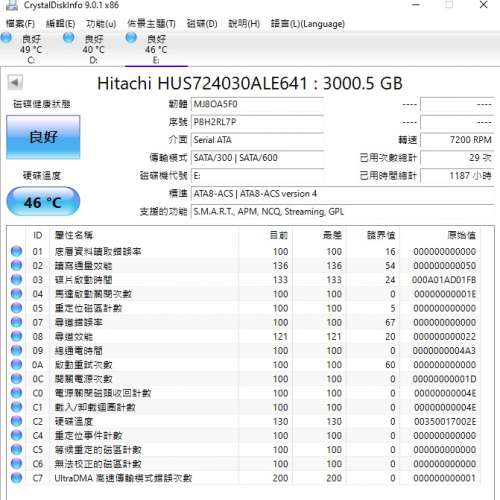Screen dimensions: 500x500
Task: Click the status orb for attribute C7
Action: click(x=16, y=478)
